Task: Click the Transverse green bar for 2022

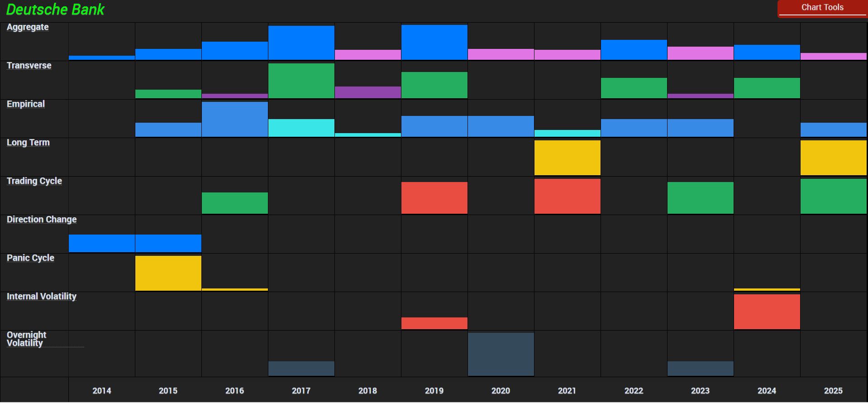Action: [x=634, y=88]
